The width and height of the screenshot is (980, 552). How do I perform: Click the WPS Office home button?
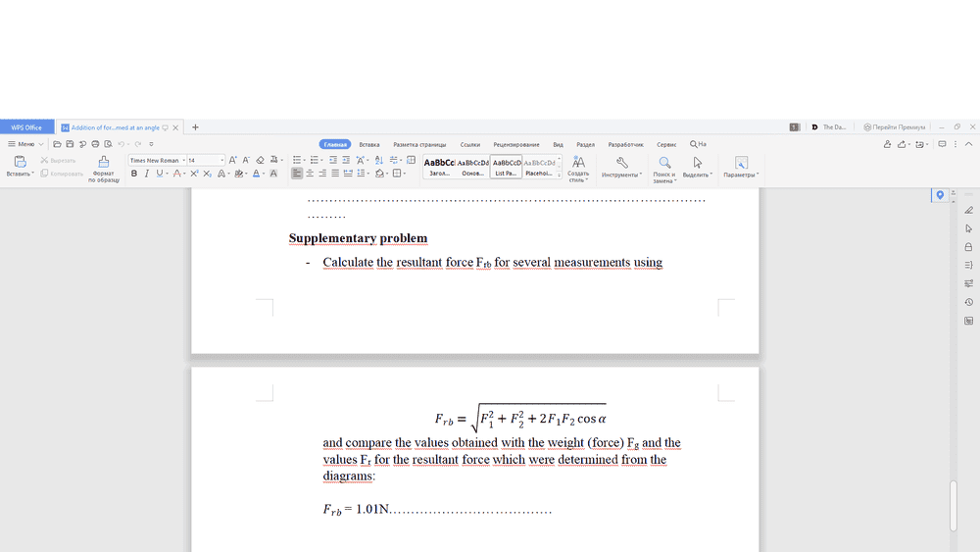(26, 126)
